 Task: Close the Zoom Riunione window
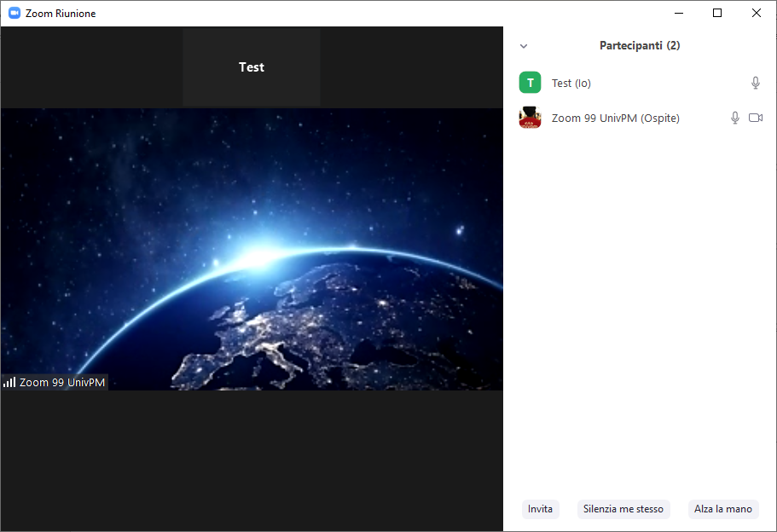pos(757,13)
